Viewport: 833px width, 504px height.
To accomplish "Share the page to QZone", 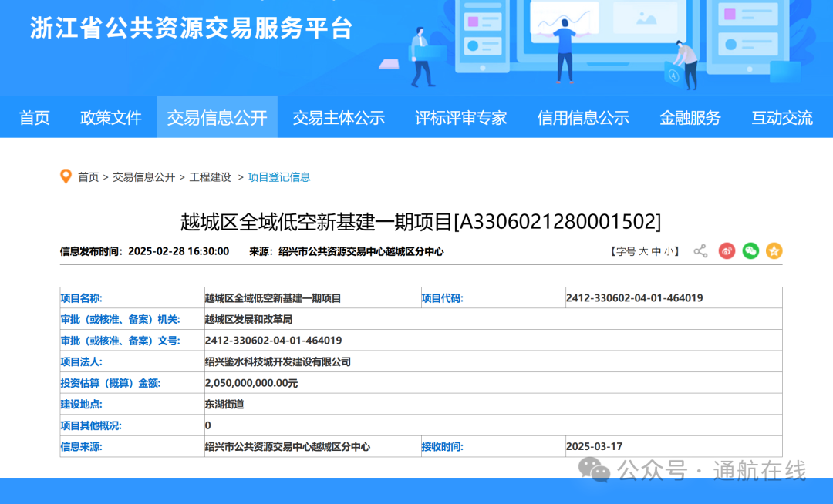I will tap(774, 250).
